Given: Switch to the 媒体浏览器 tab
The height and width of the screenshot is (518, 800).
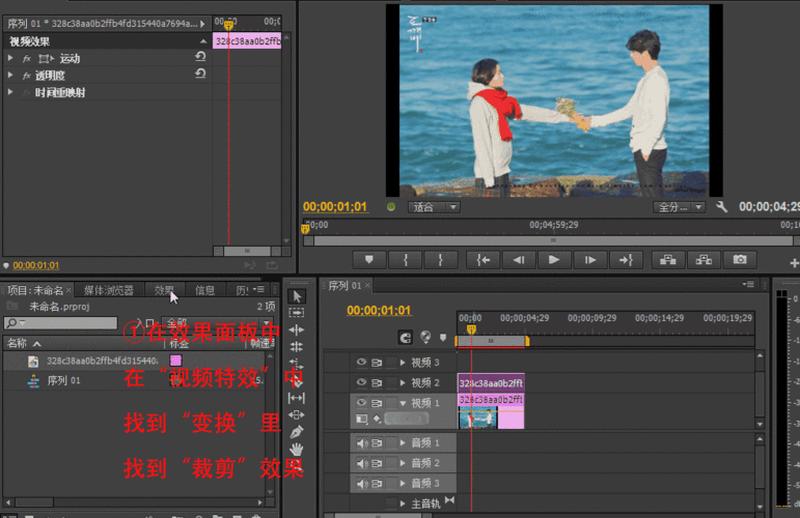Looking at the screenshot, I should 109,290.
